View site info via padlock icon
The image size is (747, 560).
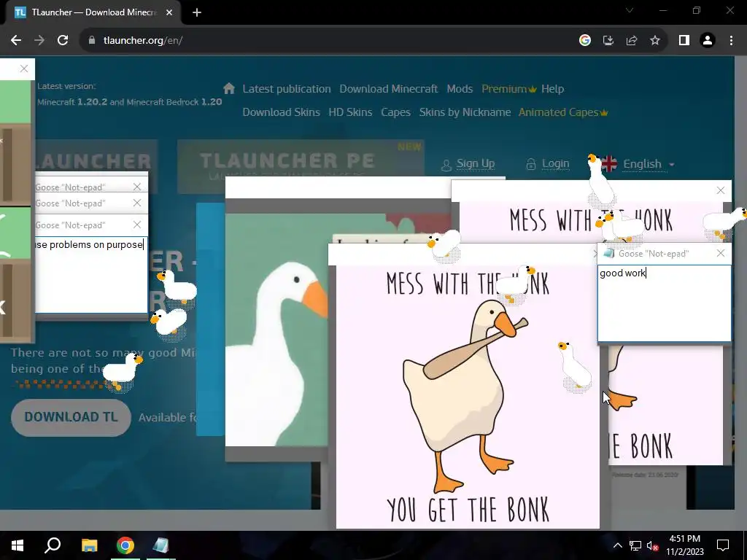pyautogui.click(x=92, y=41)
